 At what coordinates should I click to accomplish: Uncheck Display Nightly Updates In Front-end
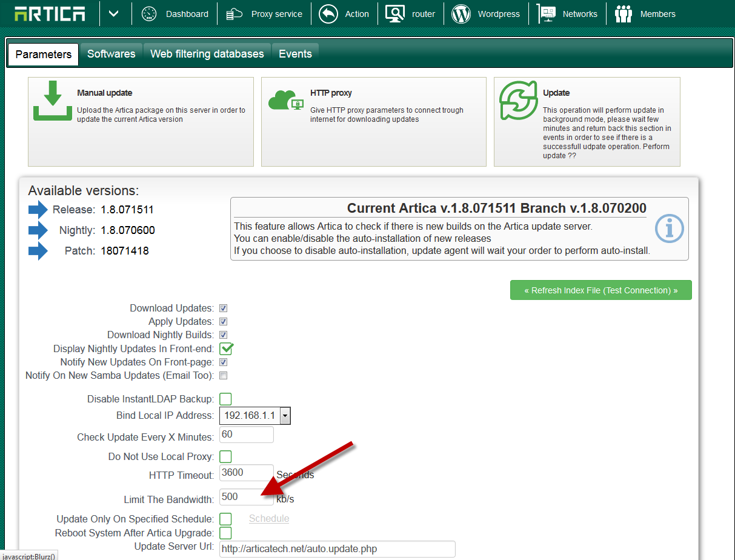click(x=226, y=348)
